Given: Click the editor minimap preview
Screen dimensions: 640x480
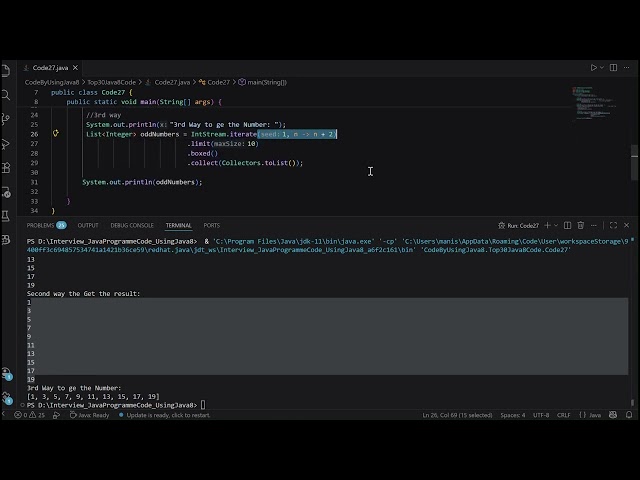Looking at the screenshot, I should pyautogui.click(x=594, y=103).
